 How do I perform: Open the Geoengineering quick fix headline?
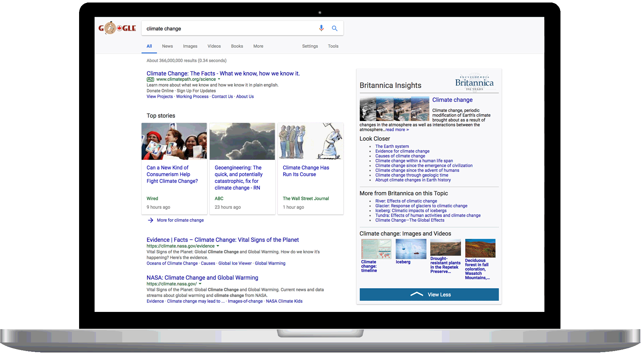pos(239,178)
